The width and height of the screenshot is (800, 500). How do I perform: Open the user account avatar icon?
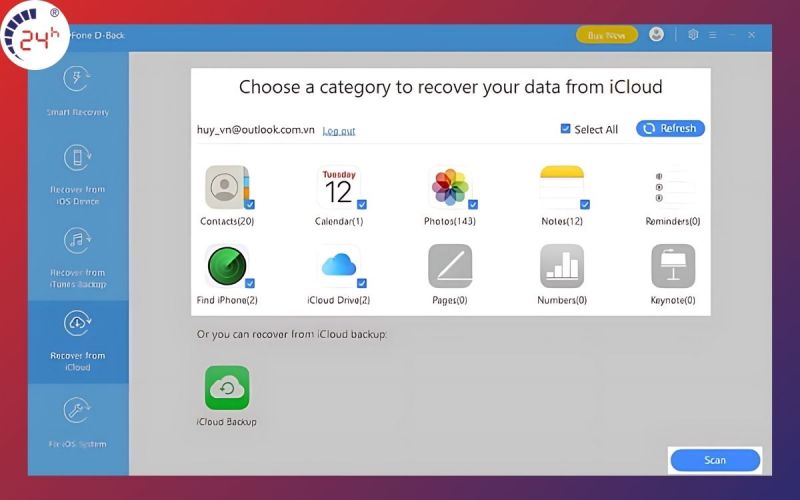(x=656, y=35)
